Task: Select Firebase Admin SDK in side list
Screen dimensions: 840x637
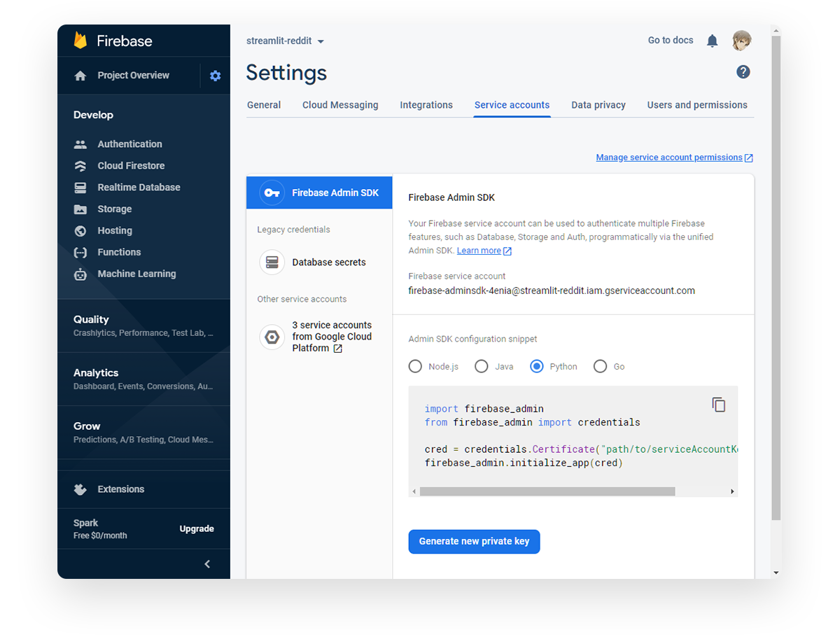Action: [x=319, y=192]
